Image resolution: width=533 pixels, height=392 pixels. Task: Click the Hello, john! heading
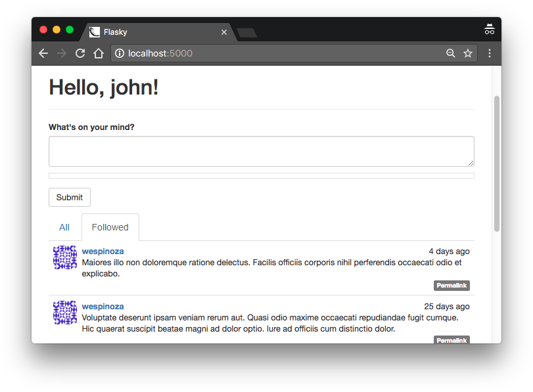104,87
